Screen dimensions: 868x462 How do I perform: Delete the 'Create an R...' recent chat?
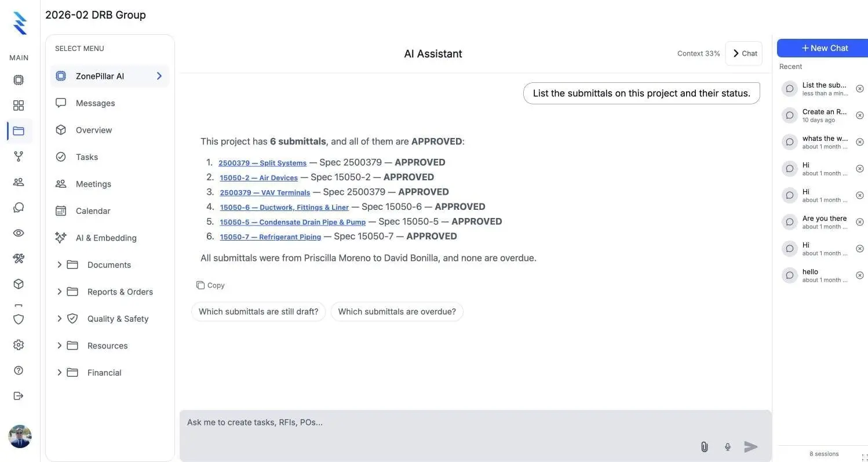860,115
